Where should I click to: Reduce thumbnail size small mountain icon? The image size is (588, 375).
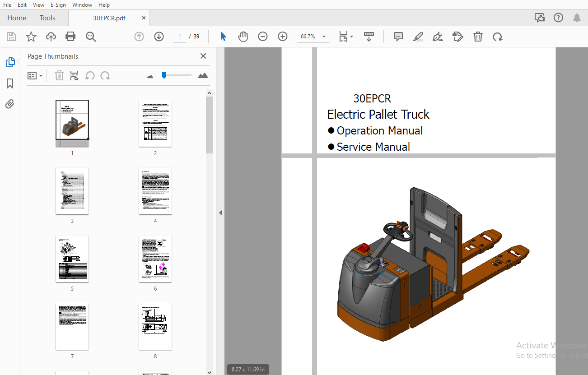(150, 76)
